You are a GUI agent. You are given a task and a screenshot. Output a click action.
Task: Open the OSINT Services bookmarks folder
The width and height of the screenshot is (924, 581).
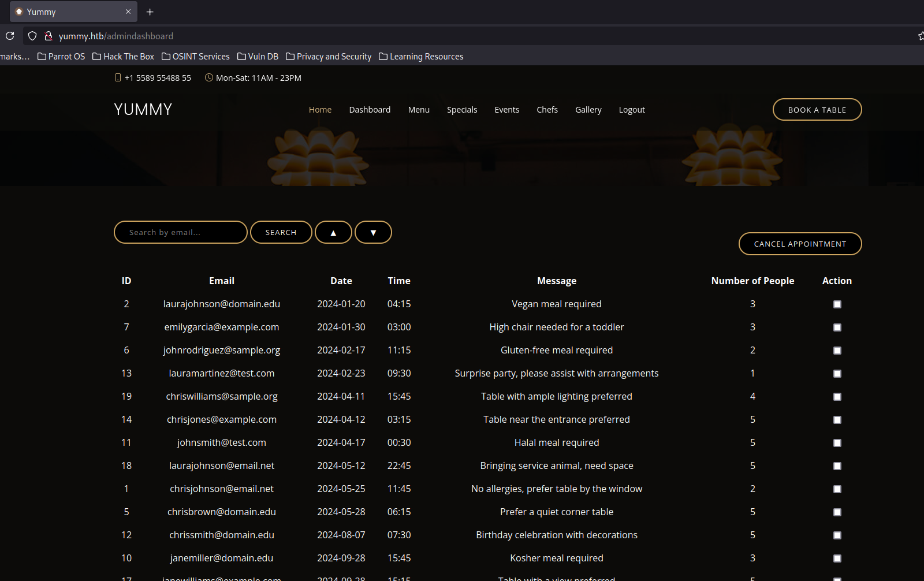click(x=196, y=57)
